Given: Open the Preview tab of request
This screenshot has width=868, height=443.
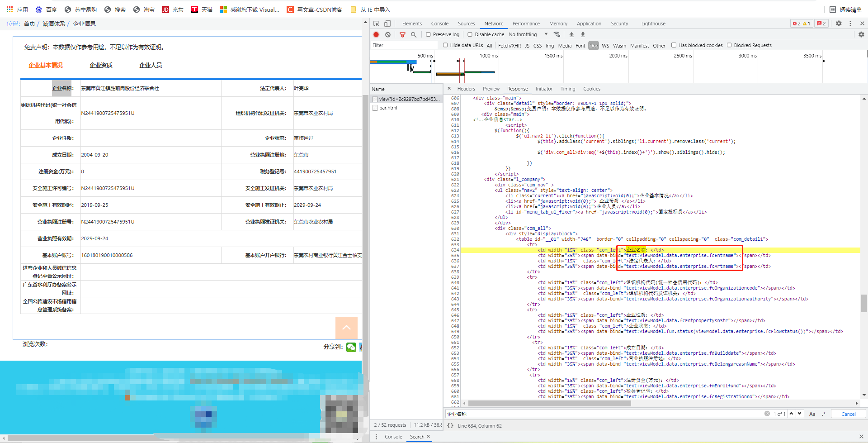Looking at the screenshot, I should point(491,89).
